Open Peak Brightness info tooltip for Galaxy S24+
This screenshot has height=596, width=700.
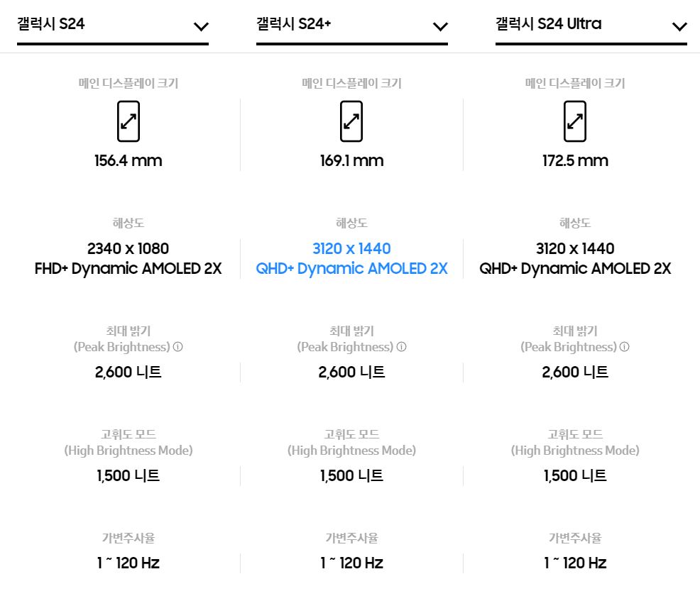coord(401,347)
